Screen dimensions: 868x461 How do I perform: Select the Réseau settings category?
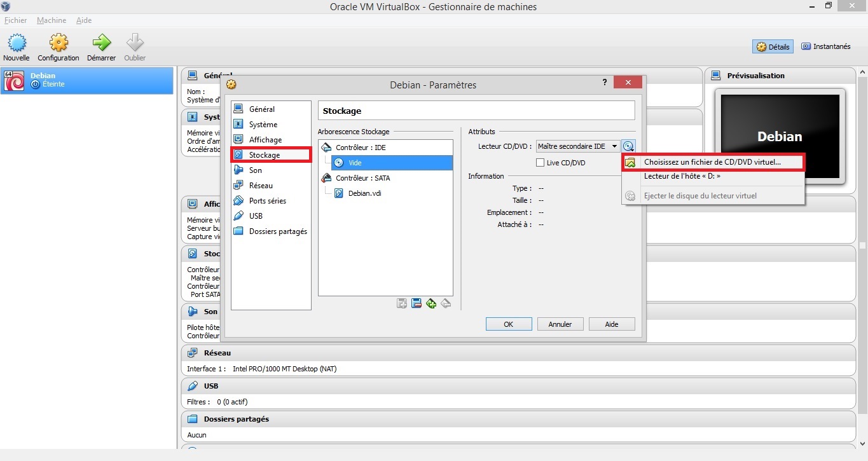pyautogui.click(x=271, y=186)
